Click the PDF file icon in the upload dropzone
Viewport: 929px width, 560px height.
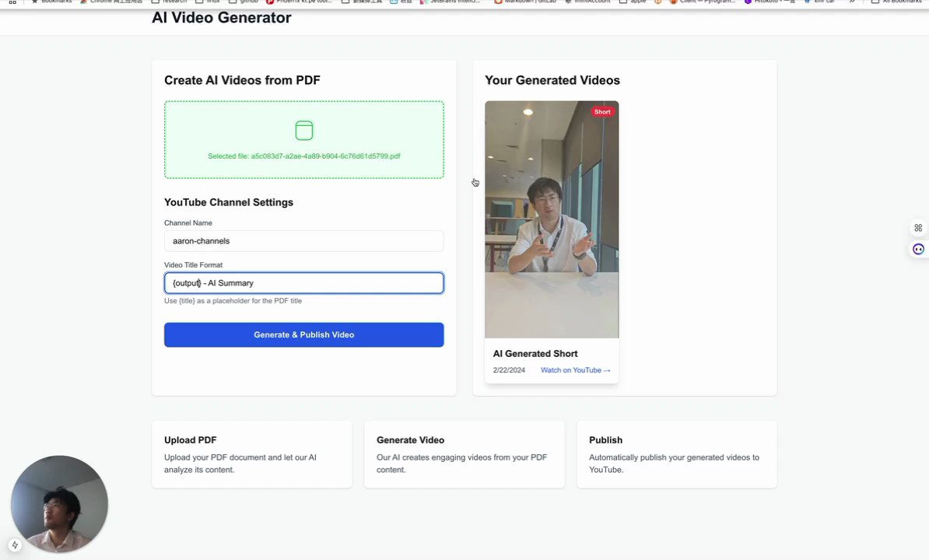[x=304, y=130]
